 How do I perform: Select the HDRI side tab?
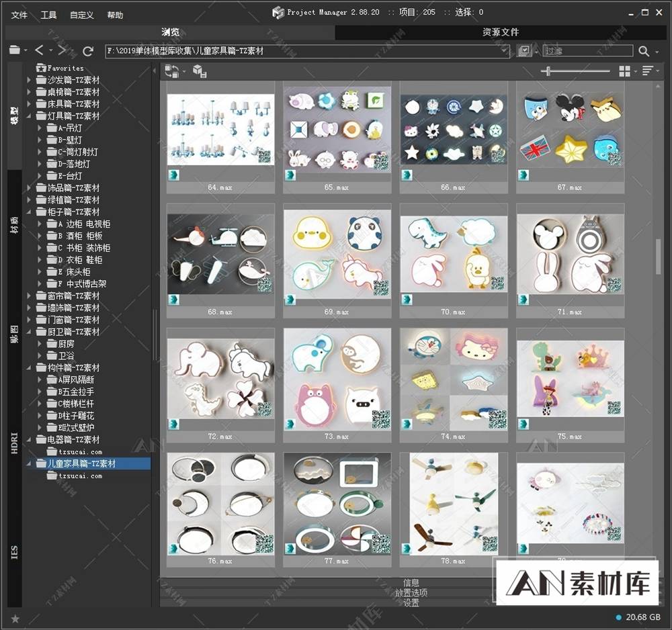click(x=14, y=443)
